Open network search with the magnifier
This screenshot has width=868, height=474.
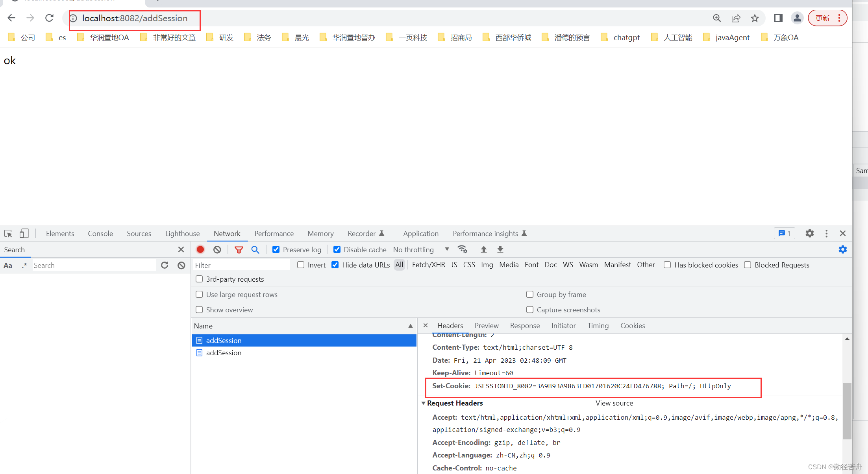[255, 249]
